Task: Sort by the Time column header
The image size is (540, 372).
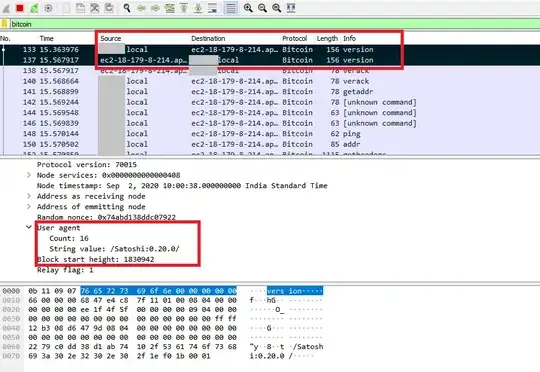Action: pos(46,38)
